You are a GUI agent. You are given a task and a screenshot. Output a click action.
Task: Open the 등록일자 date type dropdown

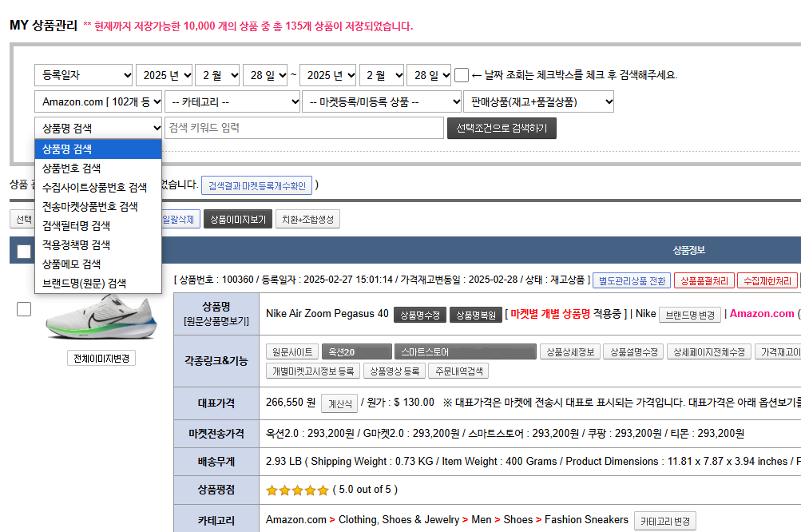[84, 75]
